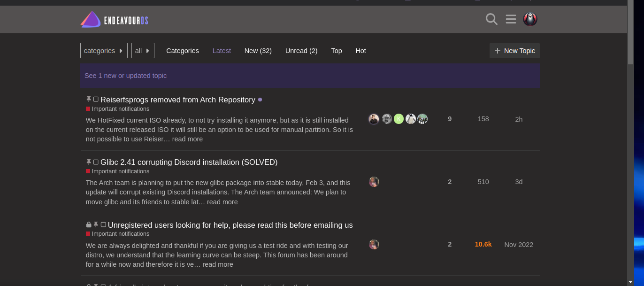Open fourth poster avatar on Reiserfsprogs topic
Screen dimensions: 644x286
coord(411,119)
